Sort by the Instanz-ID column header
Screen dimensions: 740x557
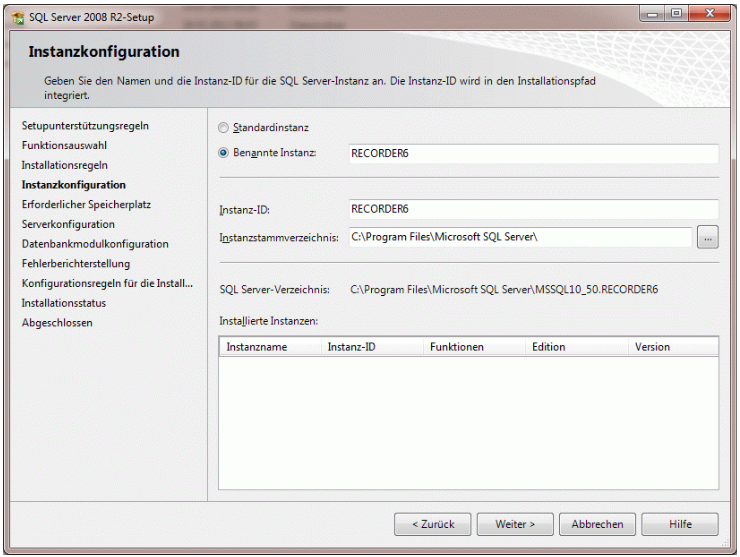pyautogui.click(x=372, y=347)
